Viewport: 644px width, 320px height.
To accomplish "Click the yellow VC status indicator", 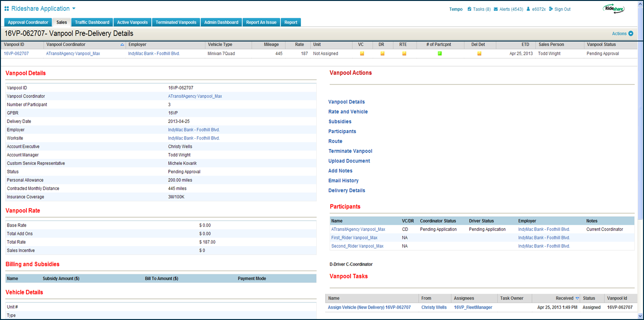I will [362, 54].
